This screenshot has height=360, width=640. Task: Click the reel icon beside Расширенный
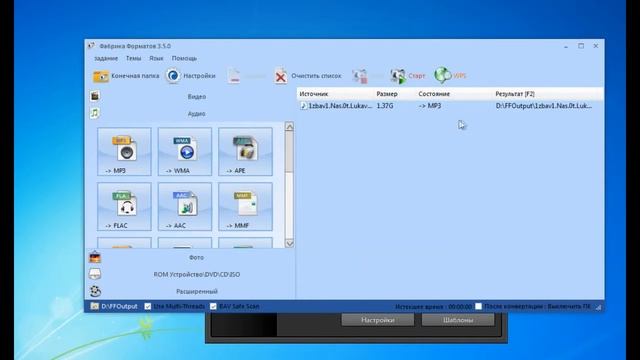point(95,291)
